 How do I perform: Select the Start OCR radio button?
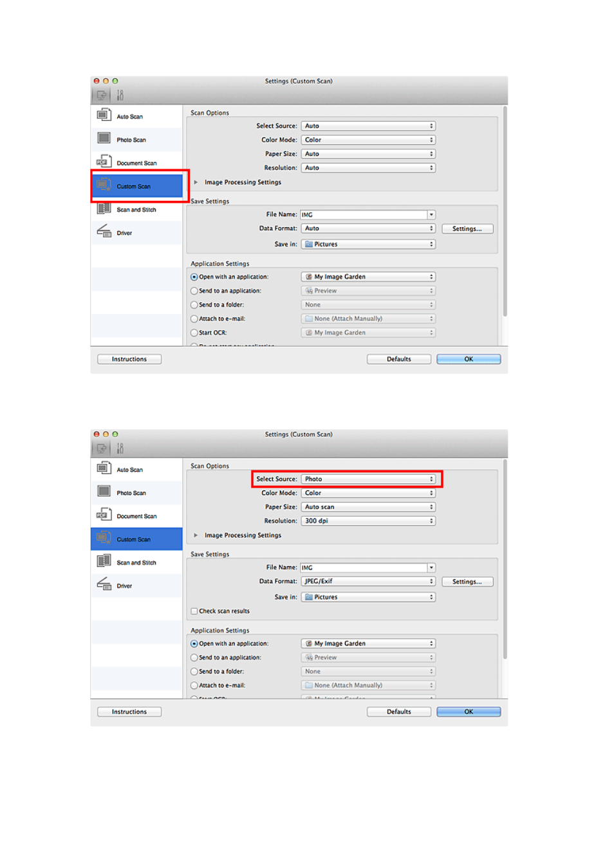click(194, 333)
